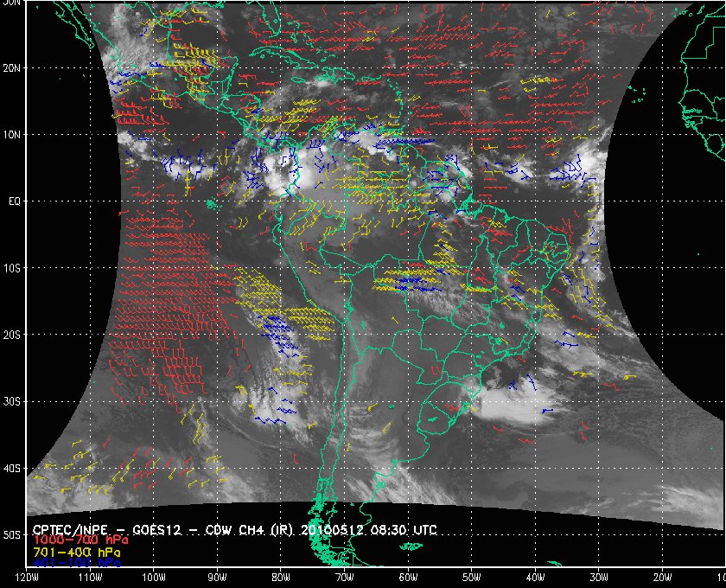Click the 30W longitude label
The width and height of the screenshot is (726, 588).
click(599, 578)
